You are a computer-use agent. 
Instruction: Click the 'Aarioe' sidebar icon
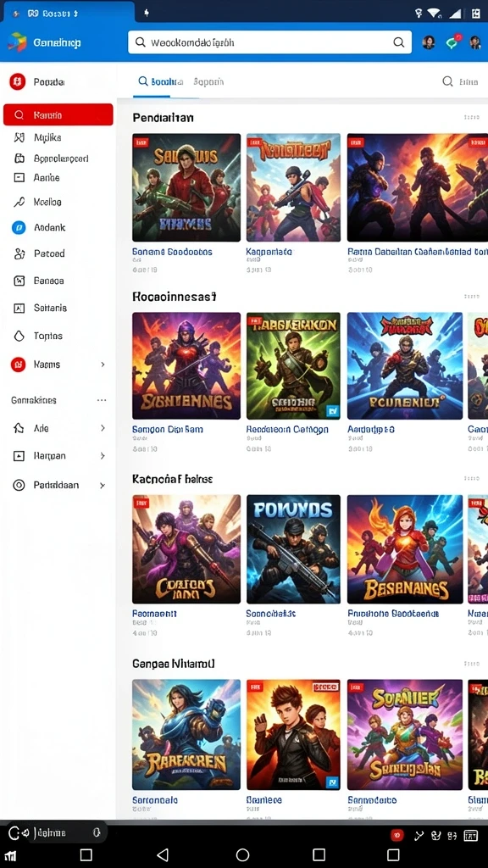pos(19,178)
